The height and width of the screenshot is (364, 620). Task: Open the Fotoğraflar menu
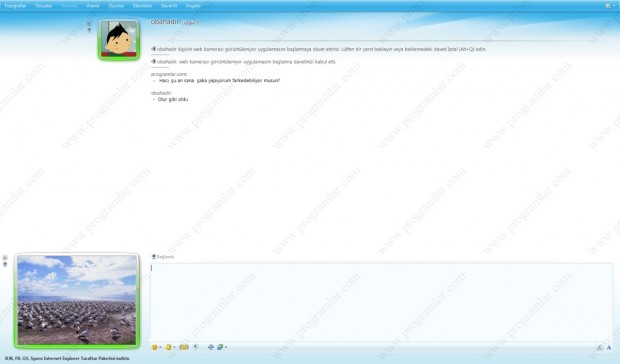coord(15,6)
